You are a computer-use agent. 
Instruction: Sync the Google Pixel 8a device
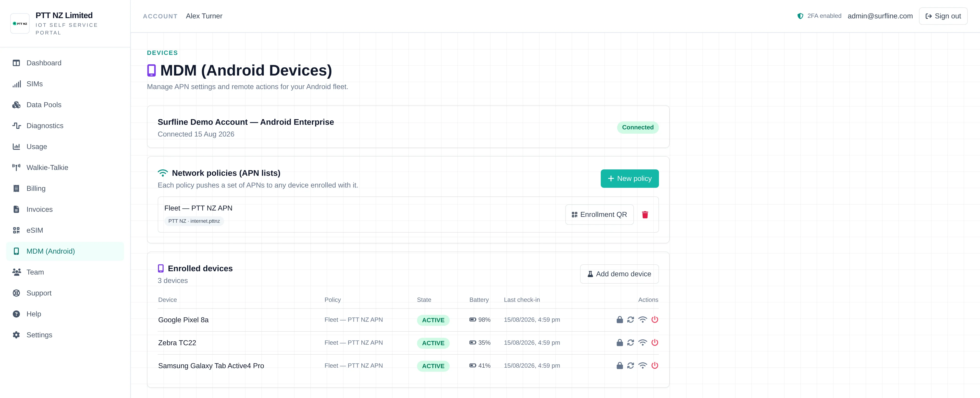pyautogui.click(x=630, y=320)
